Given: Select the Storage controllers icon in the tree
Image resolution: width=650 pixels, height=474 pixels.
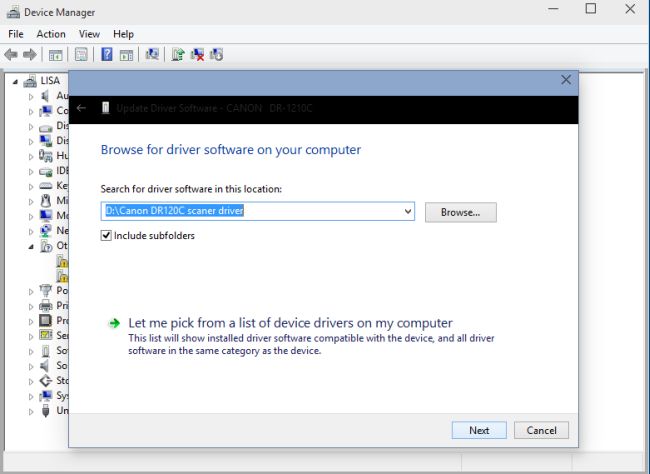Looking at the screenshot, I should point(46,381).
